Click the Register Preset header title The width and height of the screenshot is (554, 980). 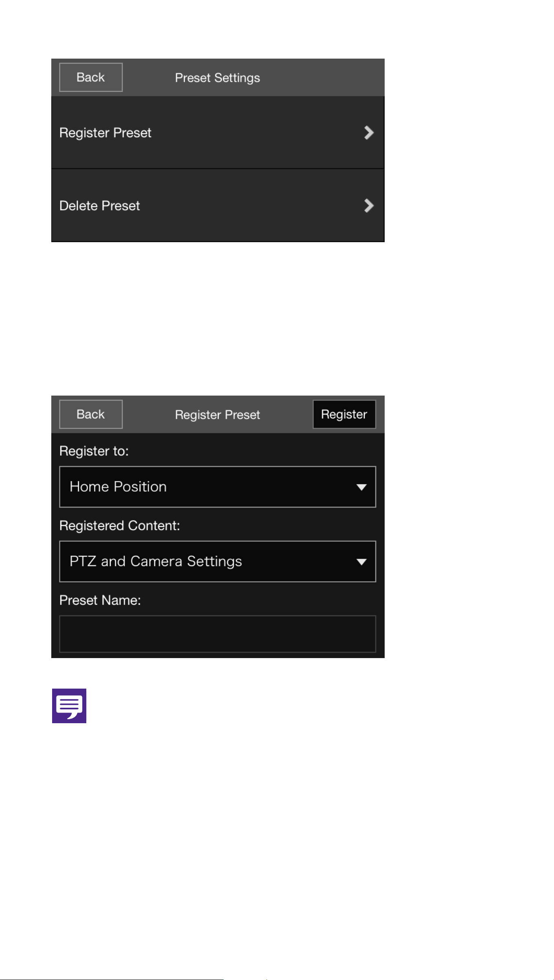point(217,415)
